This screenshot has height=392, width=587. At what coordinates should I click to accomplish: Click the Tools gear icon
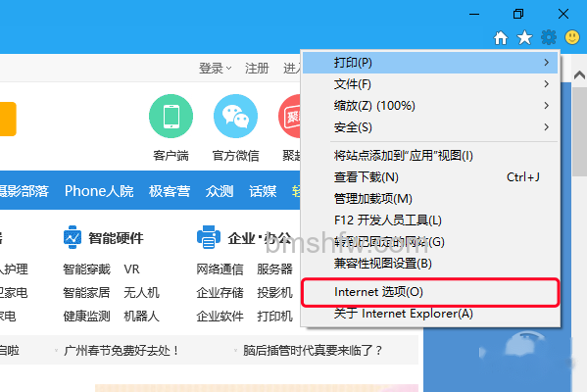549,37
